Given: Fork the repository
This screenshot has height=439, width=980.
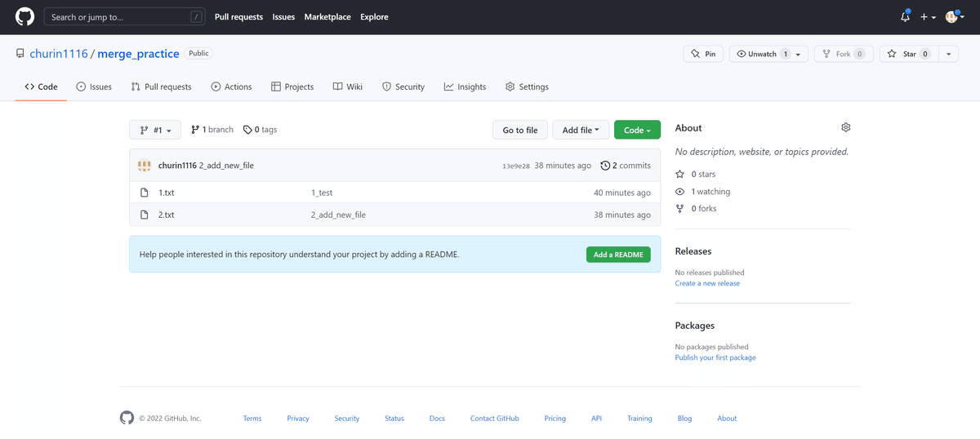Looking at the screenshot, I should (844, 54).
